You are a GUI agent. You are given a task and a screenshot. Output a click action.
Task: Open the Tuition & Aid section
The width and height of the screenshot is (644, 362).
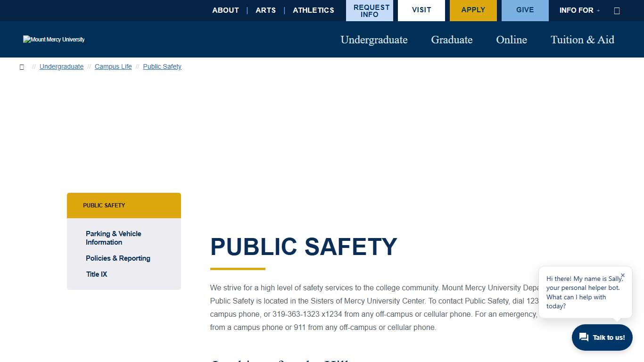[x=582, y=40]
